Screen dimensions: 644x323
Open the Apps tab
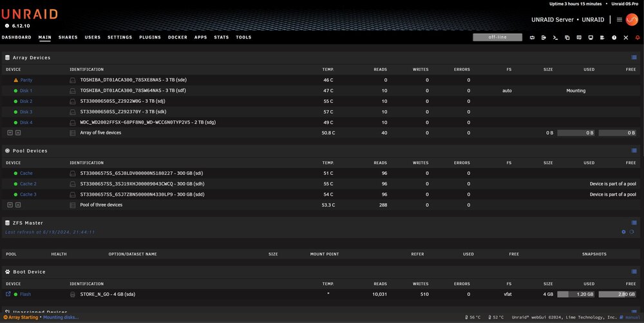click(x=201, y=37)
